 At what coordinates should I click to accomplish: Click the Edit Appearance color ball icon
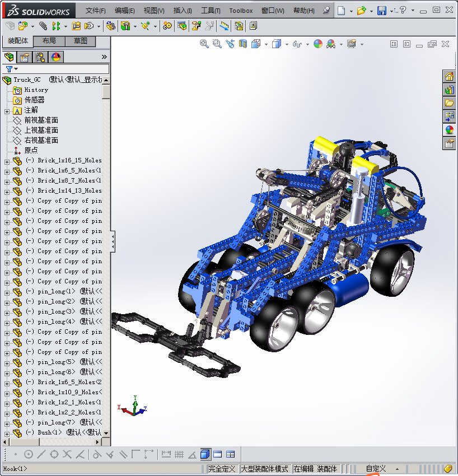pos(318,44)
